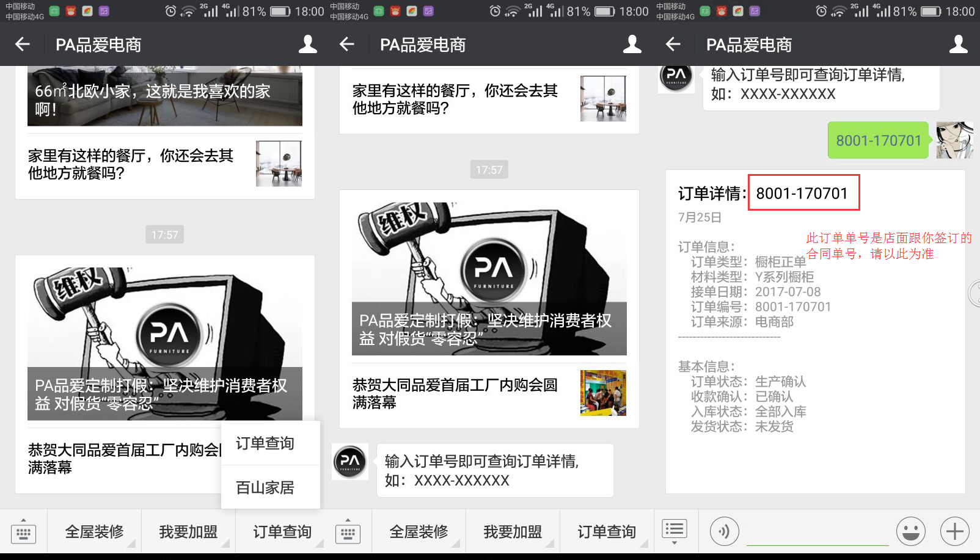The width and height of the screenshot is (980, 560).
Task: Tap the 订单编号: 8001-170701 line
Action: [x=761, y=307]
